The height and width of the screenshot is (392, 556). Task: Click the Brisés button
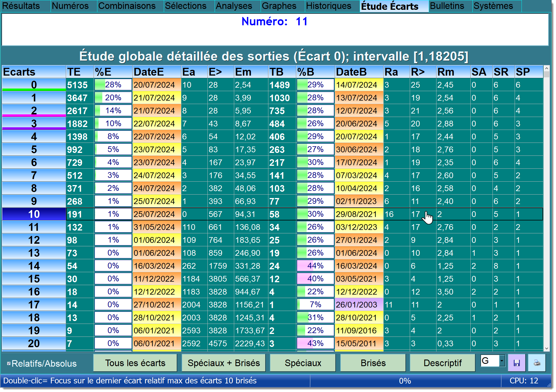(373, 363)
